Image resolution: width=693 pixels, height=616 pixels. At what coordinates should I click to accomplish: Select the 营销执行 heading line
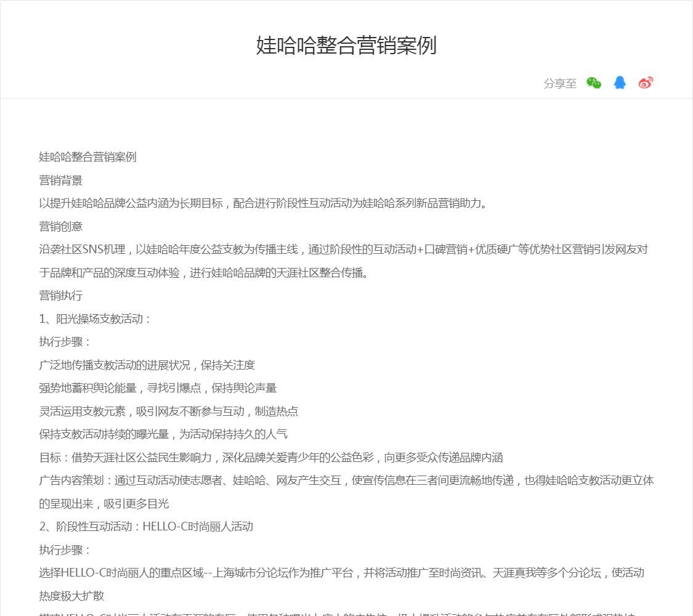click(60, 296)
